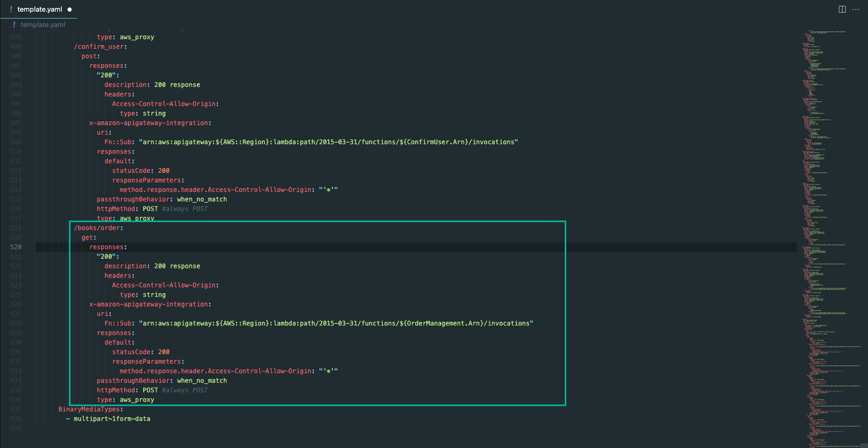Click 'uri:' on line 527
This screenshot has height=448, width=868.
tap(104, 314)
